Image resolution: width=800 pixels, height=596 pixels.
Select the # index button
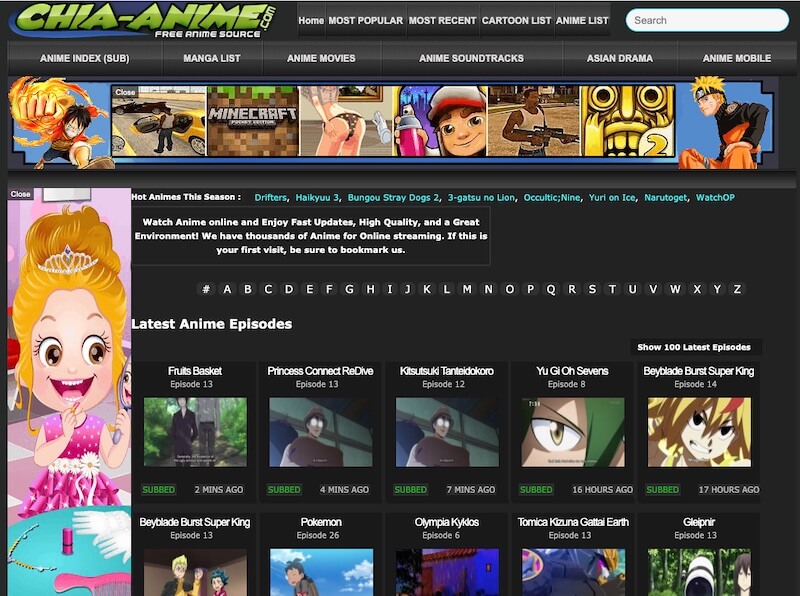[206, 289]
